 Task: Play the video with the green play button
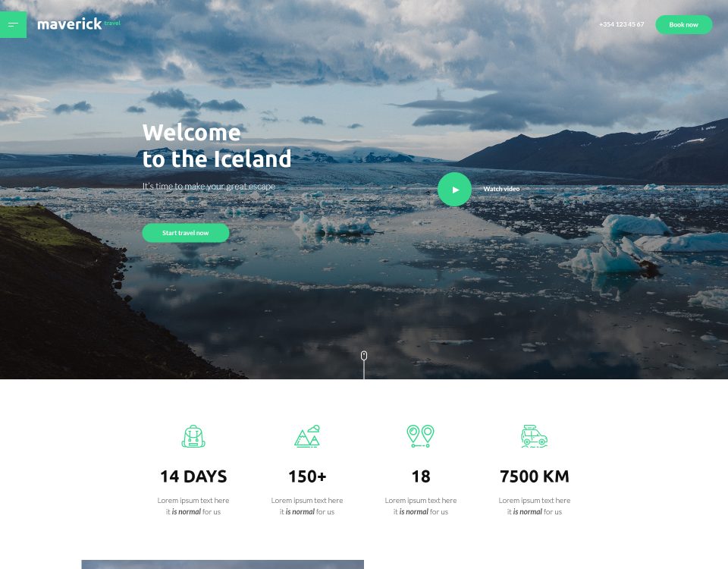pos(454,189)
